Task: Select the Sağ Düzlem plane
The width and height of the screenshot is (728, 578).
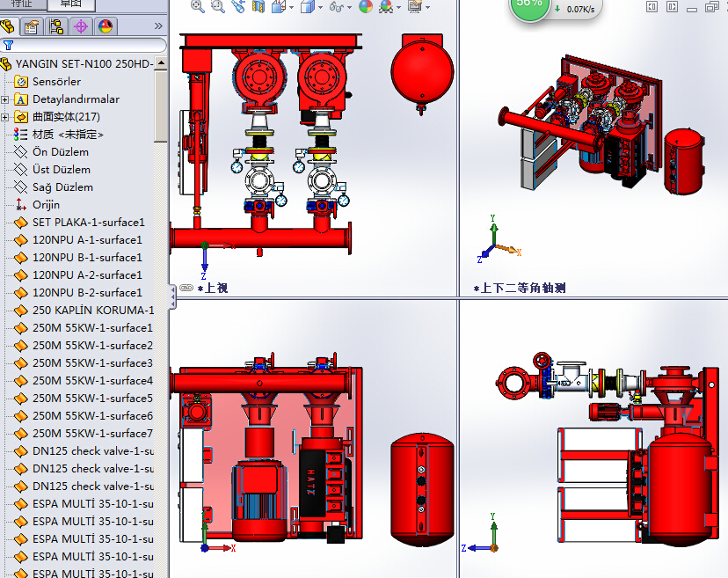Action: click(62, 187)
